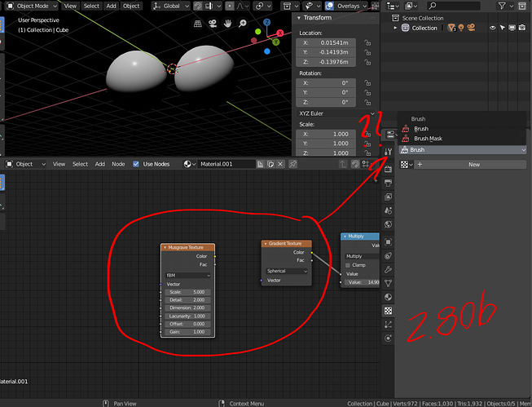Click the outliner filter funnel icon

point(502,6)
